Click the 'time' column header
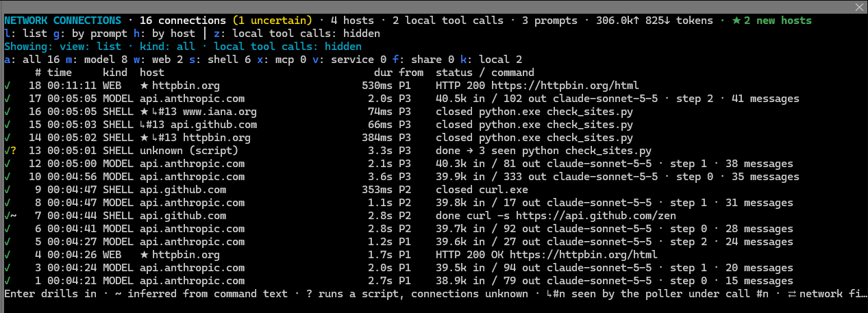Image resolution: width=868 pixels, height=313 pixels. click(x=60, y=73)
